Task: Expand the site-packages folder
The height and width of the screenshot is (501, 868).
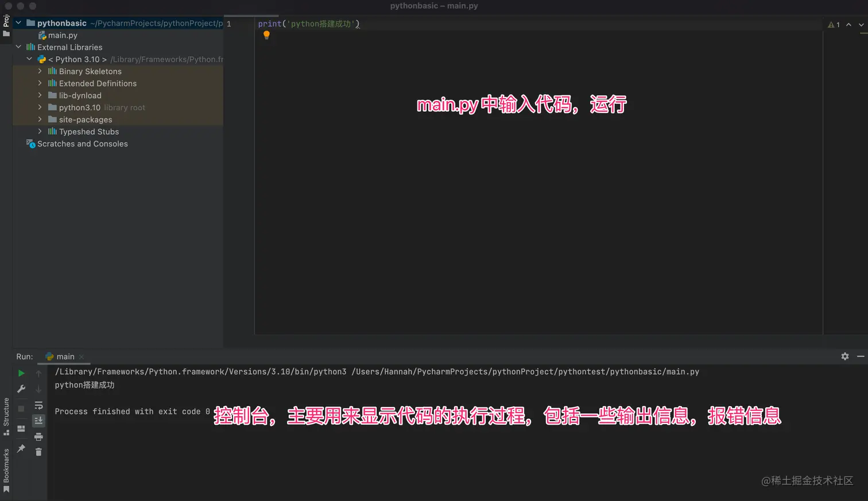Action: [x=40, y=119]
